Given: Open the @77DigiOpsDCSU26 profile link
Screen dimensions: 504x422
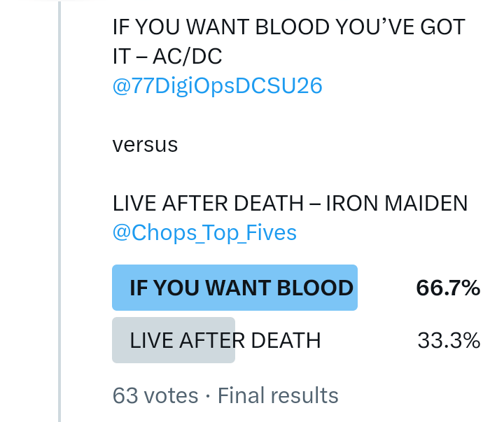Looking at the screenshot, I should pos(217,85).
